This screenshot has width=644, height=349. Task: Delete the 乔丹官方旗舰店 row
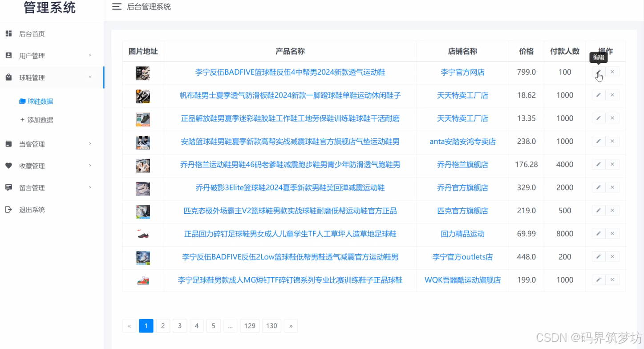click(x=612, y=188)
